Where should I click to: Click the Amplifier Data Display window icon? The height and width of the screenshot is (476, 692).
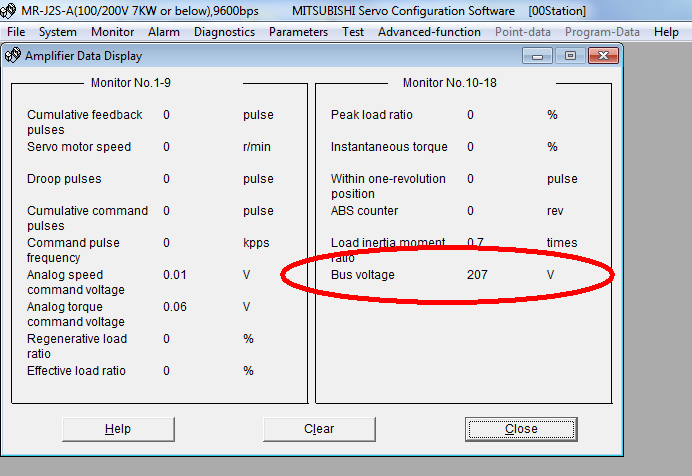coord(13,56)
